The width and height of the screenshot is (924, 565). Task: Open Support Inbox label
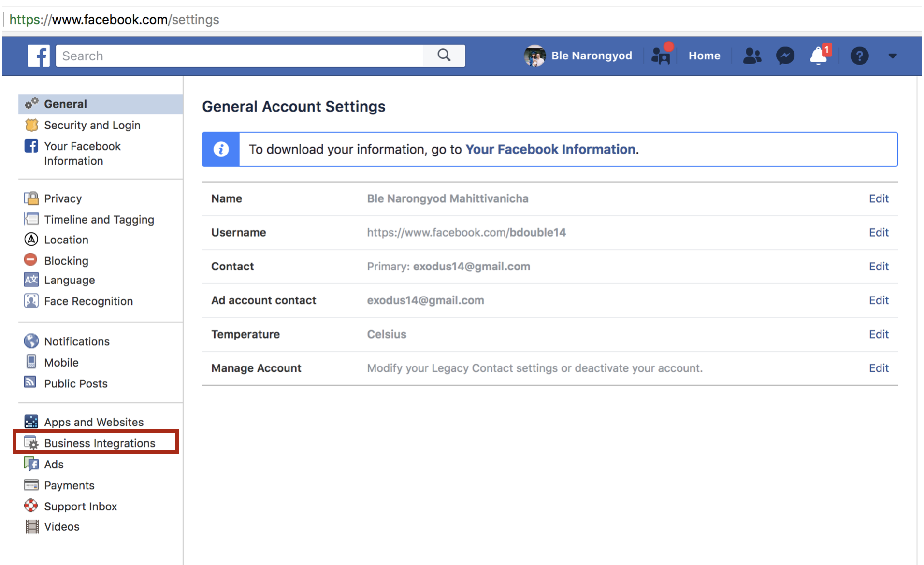click(x=81, y=506)
